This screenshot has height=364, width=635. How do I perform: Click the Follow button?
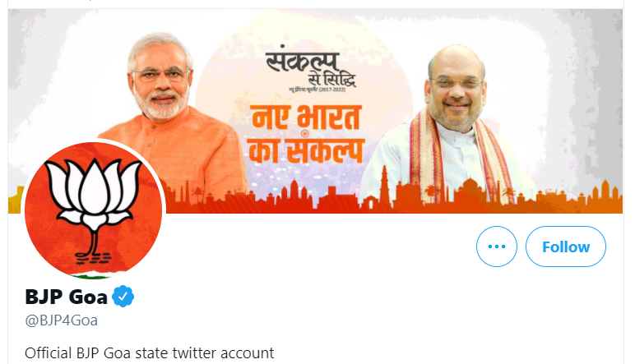(565, 247)
